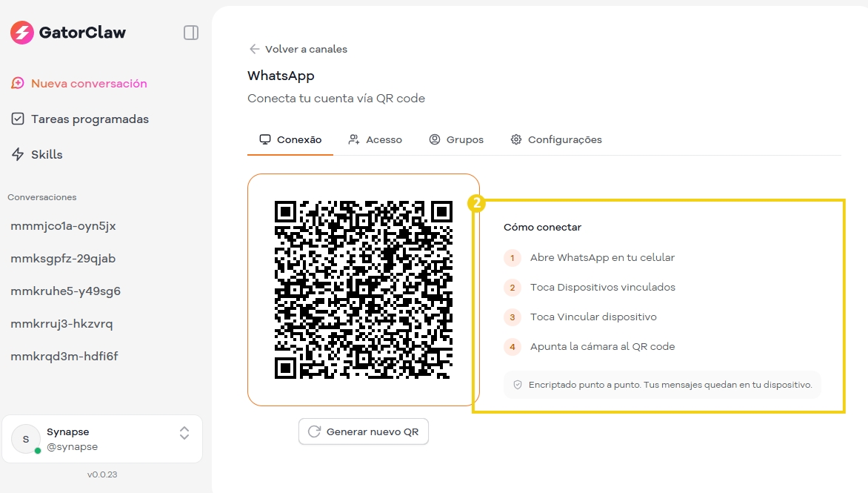The height and width of the screenshot is (493, 868).
Task: Click the WhatsApp QR code image
Action: (x=363, y=290)
